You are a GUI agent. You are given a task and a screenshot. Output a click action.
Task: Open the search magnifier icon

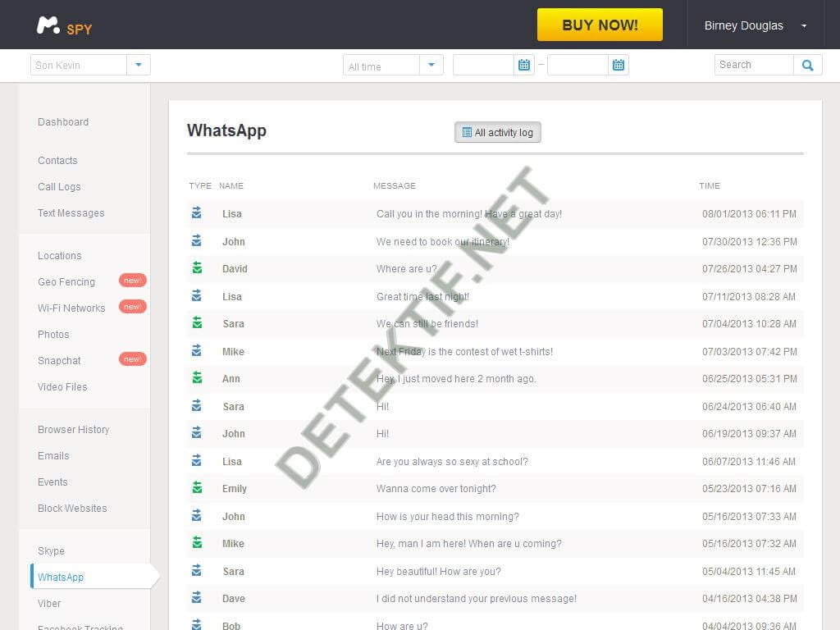[807, 65]
